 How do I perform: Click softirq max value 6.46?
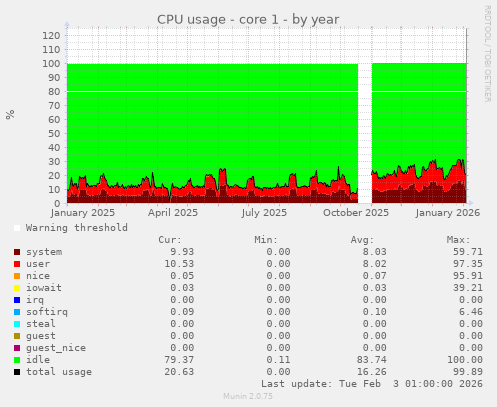(x=471, y=312)
